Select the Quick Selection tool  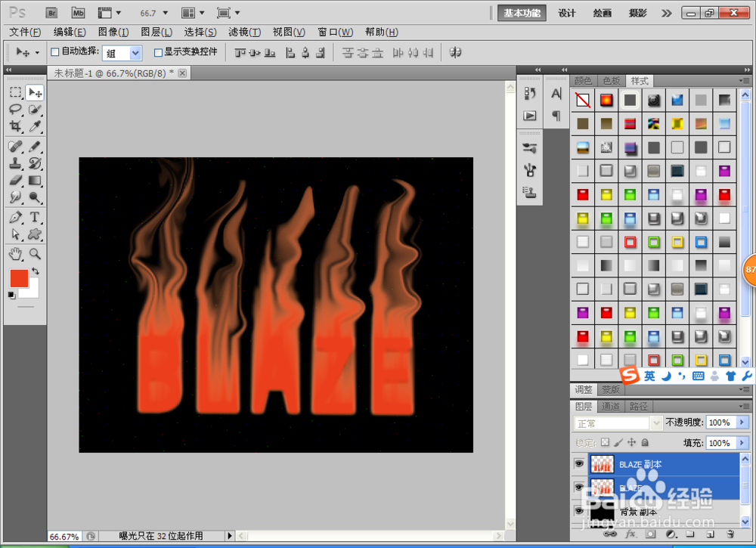tap(35, 110)
